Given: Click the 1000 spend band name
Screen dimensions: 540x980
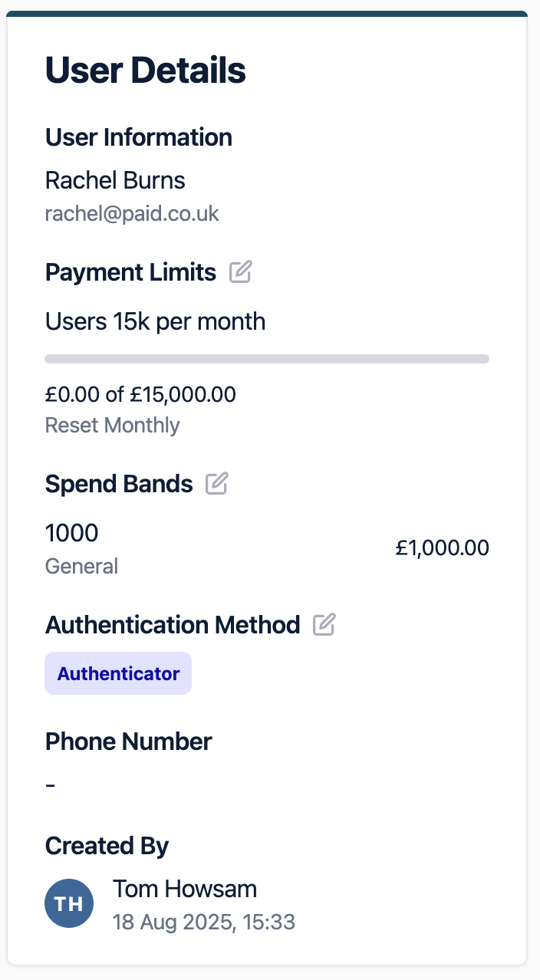Looking at the screenshot, I should click(71, 533).
